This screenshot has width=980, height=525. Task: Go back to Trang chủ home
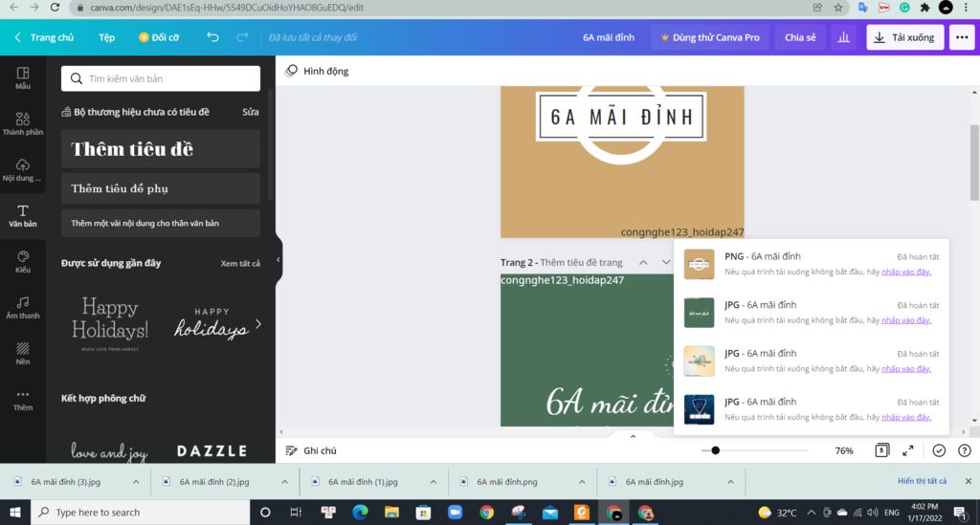point(44,37)
